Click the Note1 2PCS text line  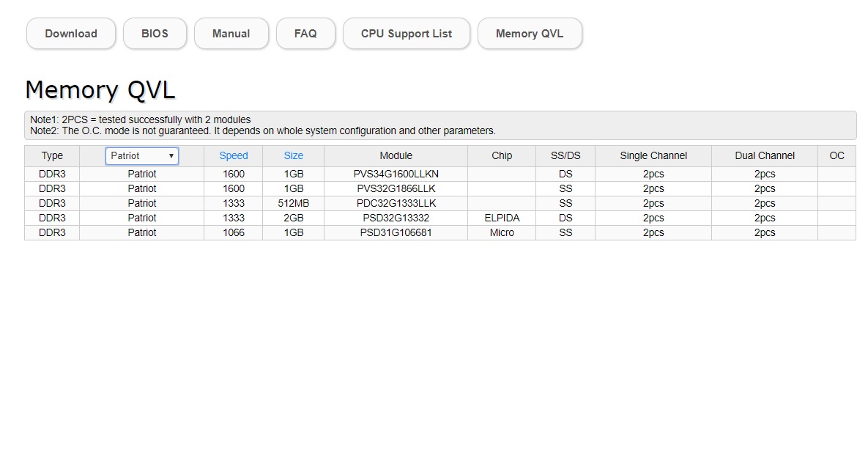point(140,119)
